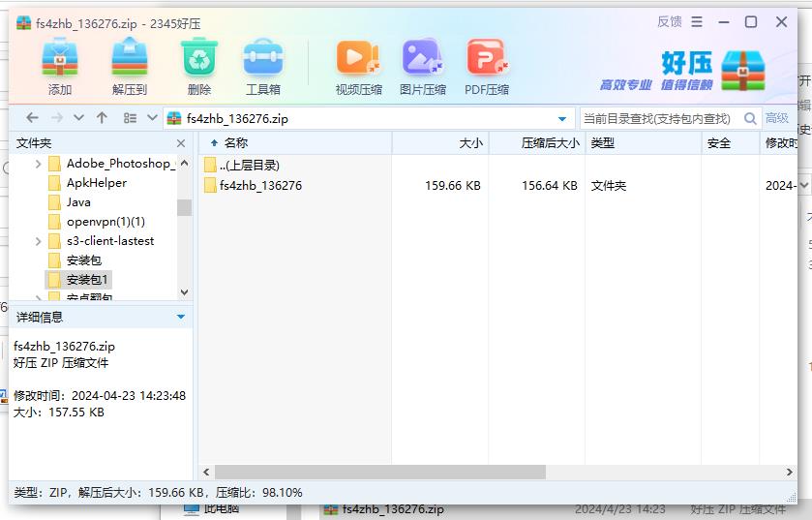
Task: Click folder tree scroll up arrow
Action: (184, 163)
